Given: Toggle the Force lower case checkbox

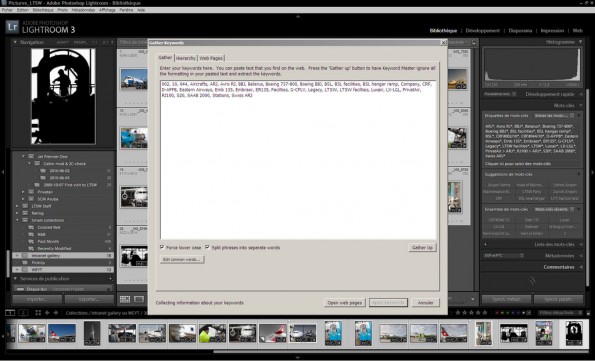Looking at the screenshot, I should (x=162, y=247).
